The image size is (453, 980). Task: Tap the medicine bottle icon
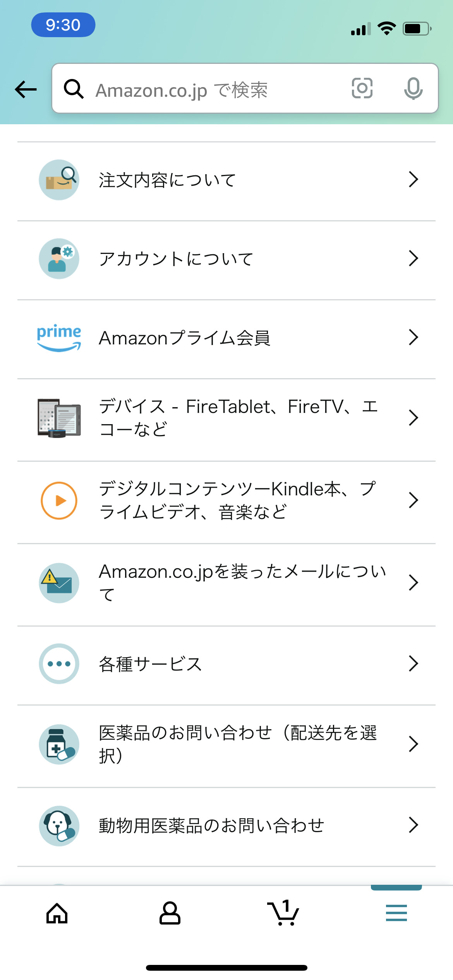pyautogui.click(x=59, y=744)
